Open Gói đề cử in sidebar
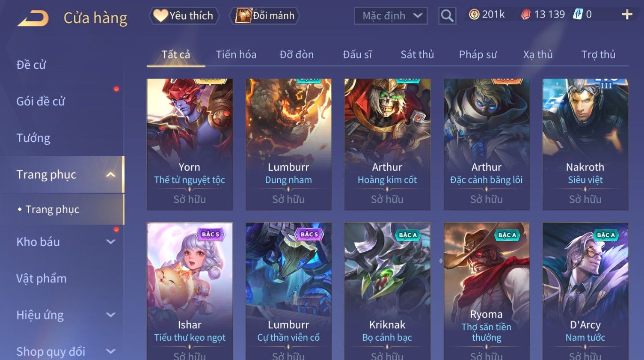Image resolution: width=644 pixels, height=360 pixels. tap(41, 101)
